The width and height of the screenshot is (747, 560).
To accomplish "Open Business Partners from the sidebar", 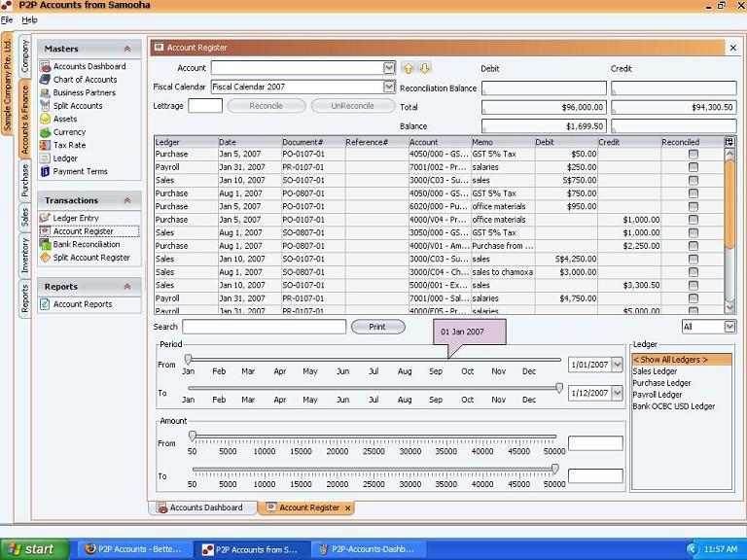I will [x=45, y=93].
